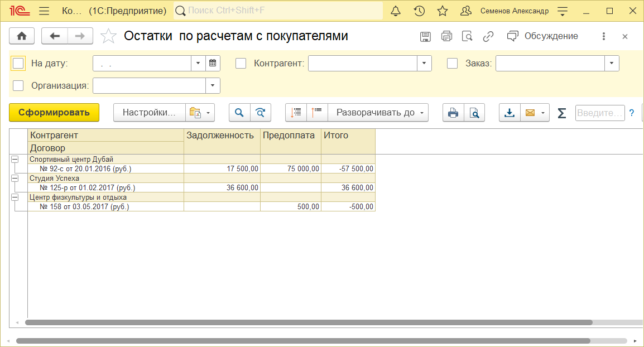Expand all groups icon
This screenshot has width=644, height=347.
[317, 113]
